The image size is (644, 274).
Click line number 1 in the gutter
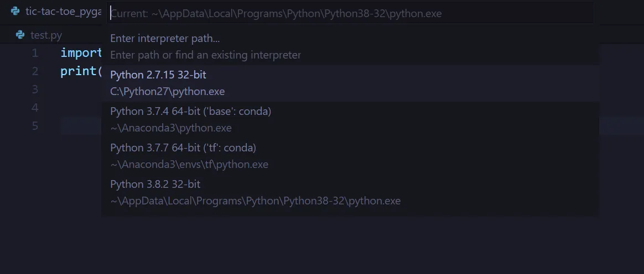pyautogui.click(x=35, y=53)
